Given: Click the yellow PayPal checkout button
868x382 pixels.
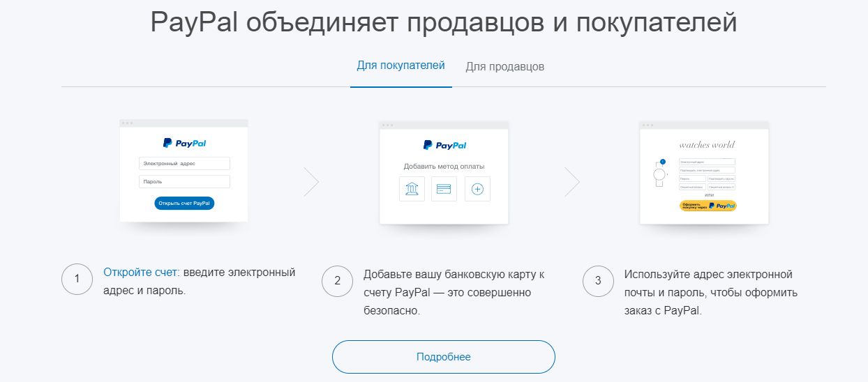Looking at the screenshot, I should click(x=708, y=206).
